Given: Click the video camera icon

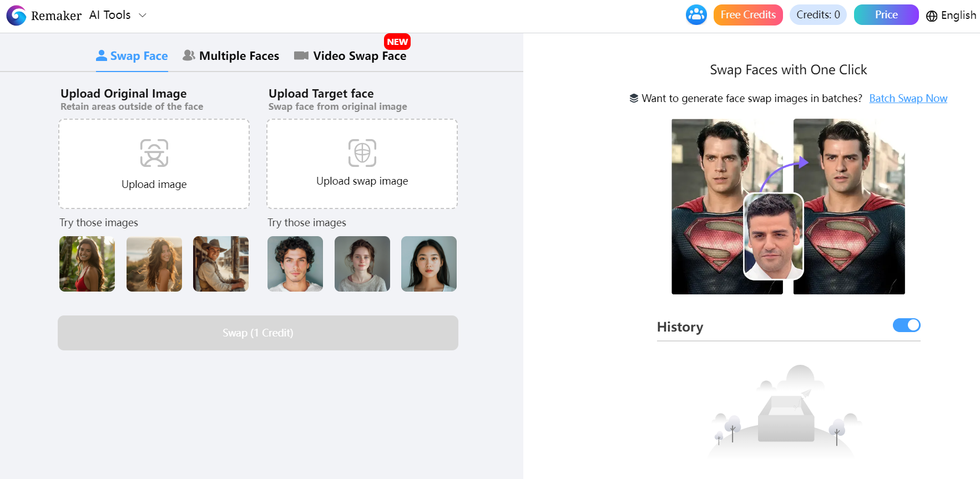Looking at the screenshot, I should (301, 55).
